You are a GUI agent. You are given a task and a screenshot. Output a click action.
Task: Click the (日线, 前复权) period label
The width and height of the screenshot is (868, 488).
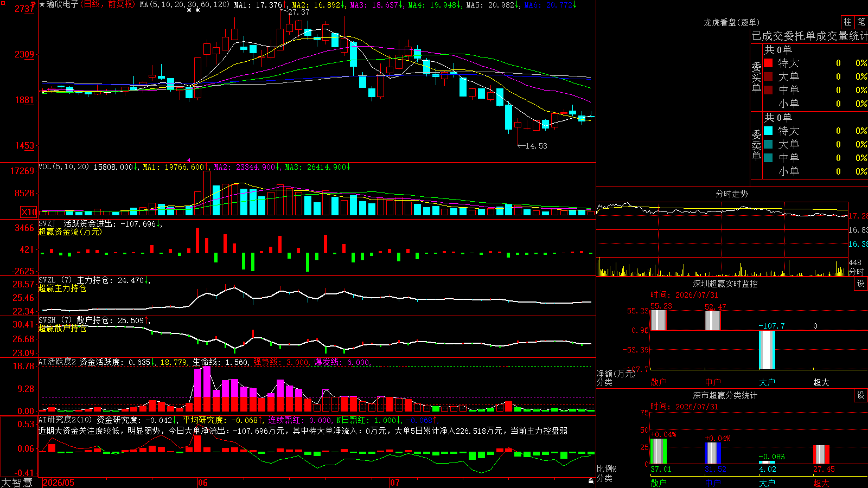[108, 4]
